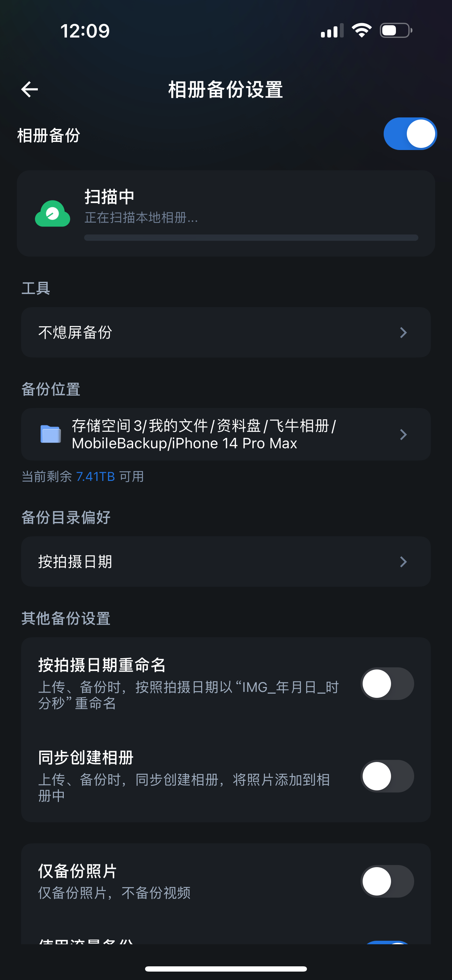Tap the blue folder icon

(50, 434)
